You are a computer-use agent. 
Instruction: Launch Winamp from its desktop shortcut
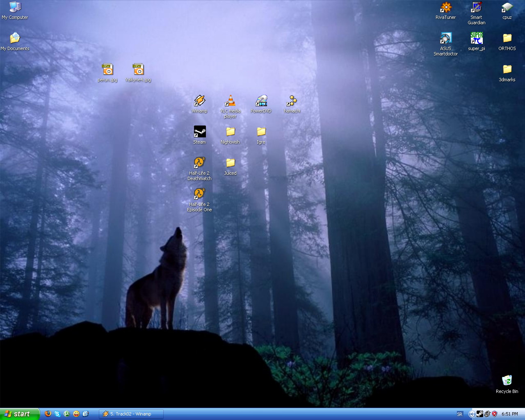199,100
